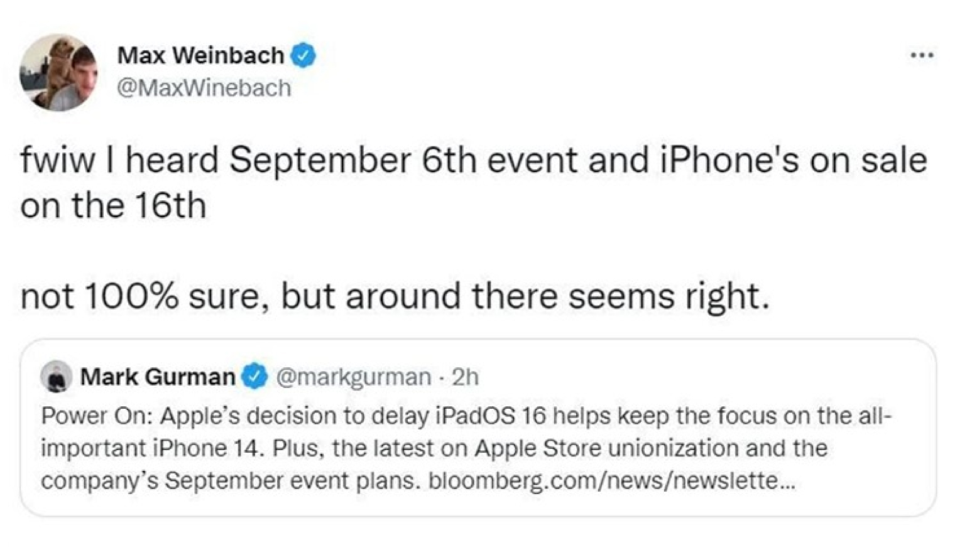955x560 pixels.
Task: Click the Mark Gurman display name
Action: pos(157,377)
